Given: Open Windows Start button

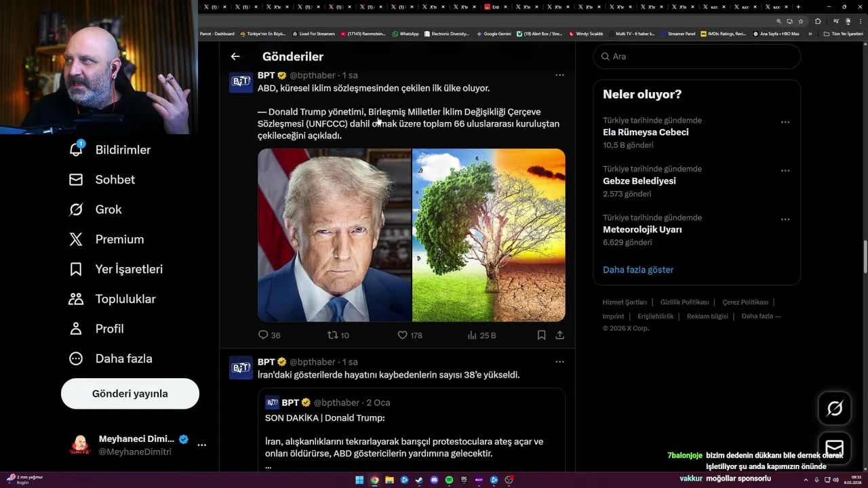Looking at the screenshot, I should (359, 480).
